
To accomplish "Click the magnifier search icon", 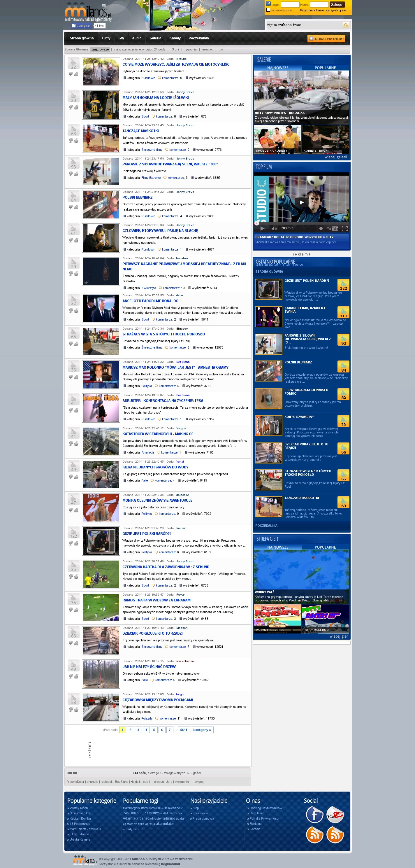I will point(346,25).
